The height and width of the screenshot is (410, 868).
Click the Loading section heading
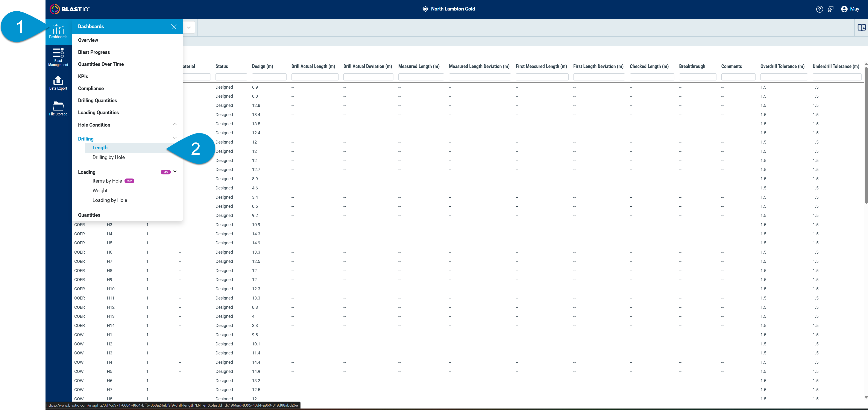(86, 172)
